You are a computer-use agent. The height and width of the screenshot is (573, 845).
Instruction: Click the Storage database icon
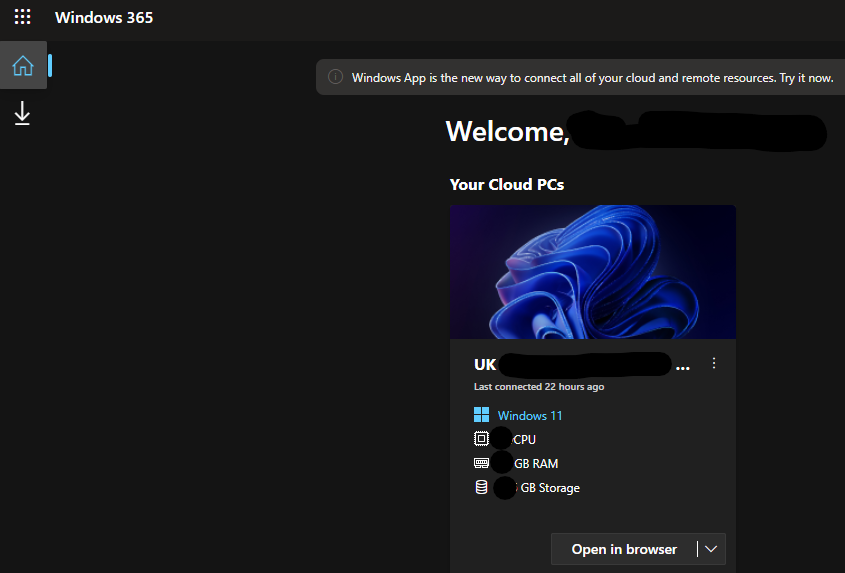[x=481, y=487]
